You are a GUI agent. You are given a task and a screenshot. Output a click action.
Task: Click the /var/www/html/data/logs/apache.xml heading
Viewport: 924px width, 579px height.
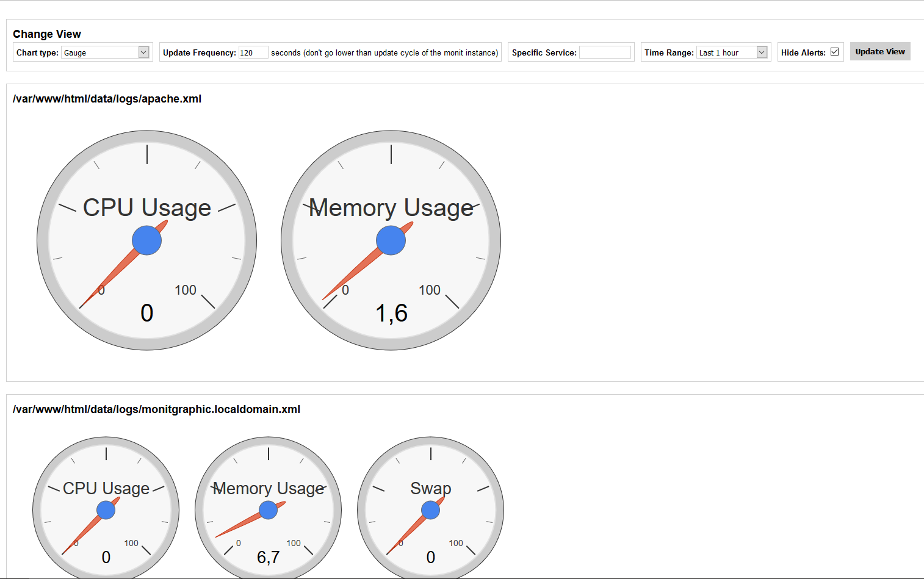(x=107, y=98)
